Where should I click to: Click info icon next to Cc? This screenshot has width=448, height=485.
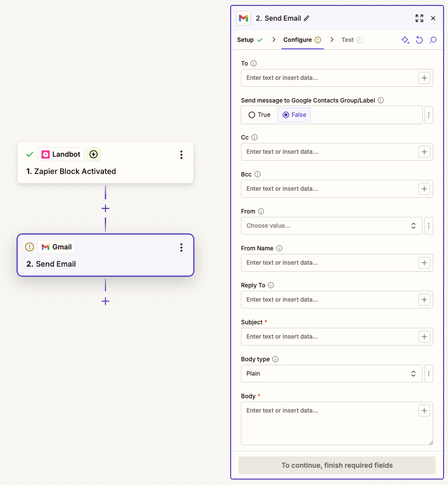(254, 138)
